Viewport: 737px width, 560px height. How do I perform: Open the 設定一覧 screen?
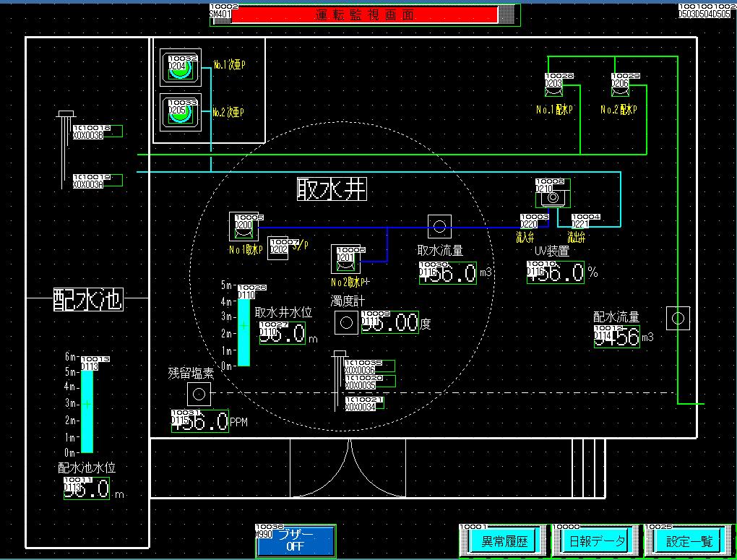pos(689,540)
